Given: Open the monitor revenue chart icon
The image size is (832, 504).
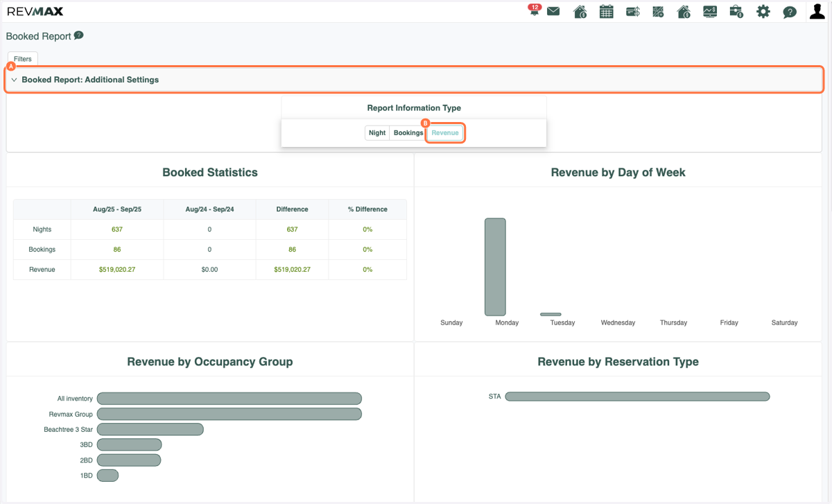Looking at the screenshot, I should point(710,11).
